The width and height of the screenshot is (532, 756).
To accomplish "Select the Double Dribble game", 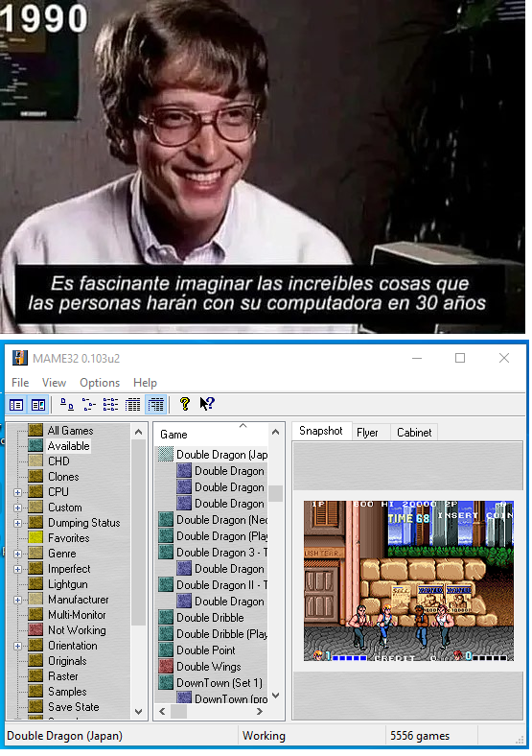I will coord(210,618).
